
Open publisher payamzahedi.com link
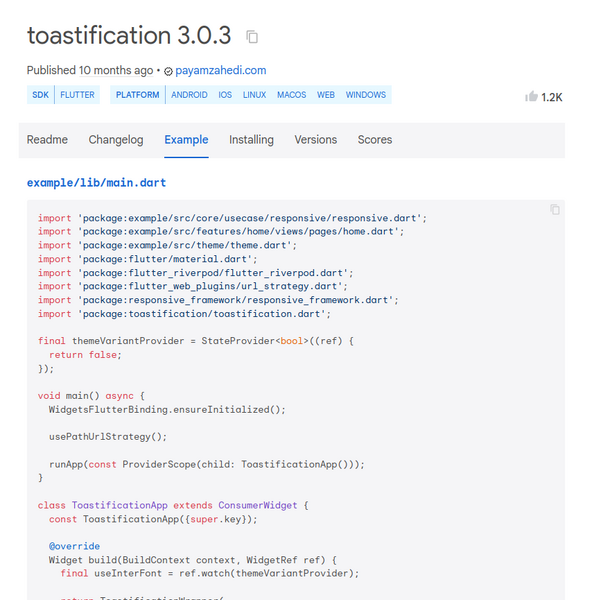(220, 71)
